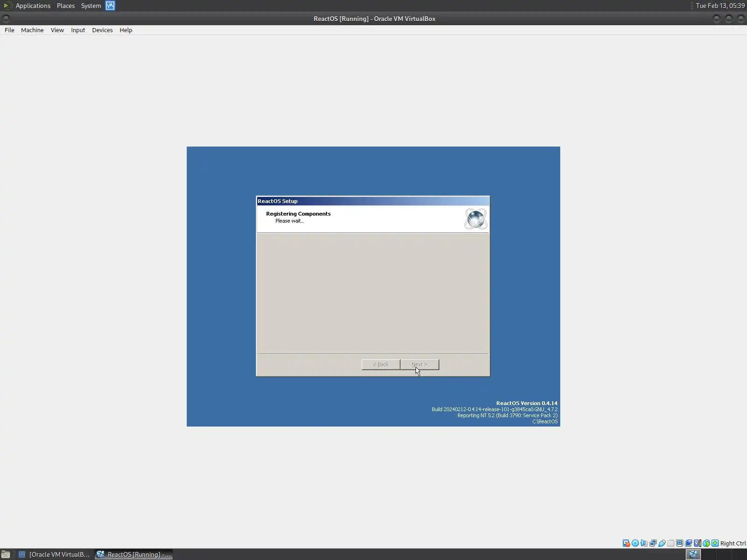Click the mouse integration status icon
The width and height of the screenshot is (747, 560).
706,543
